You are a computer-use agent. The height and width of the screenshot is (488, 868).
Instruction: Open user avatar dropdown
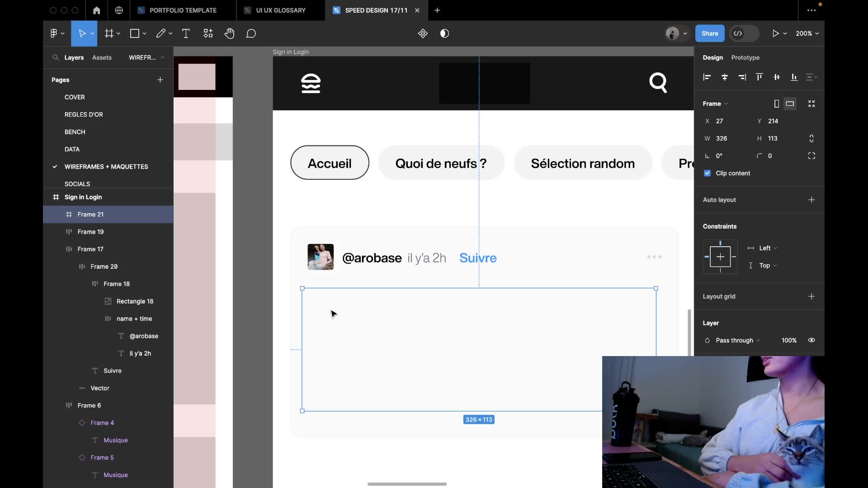pyautogui.click(x=676, y=33)
